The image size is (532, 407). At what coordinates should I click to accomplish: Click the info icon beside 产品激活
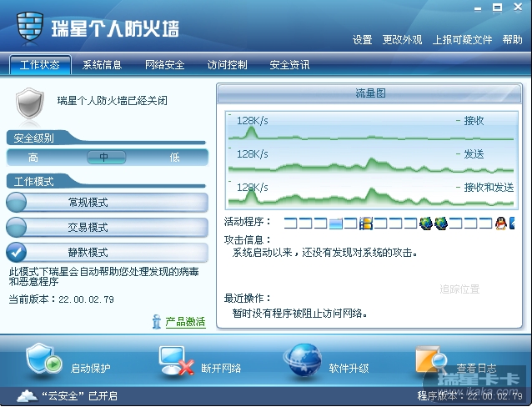(157, 321)
